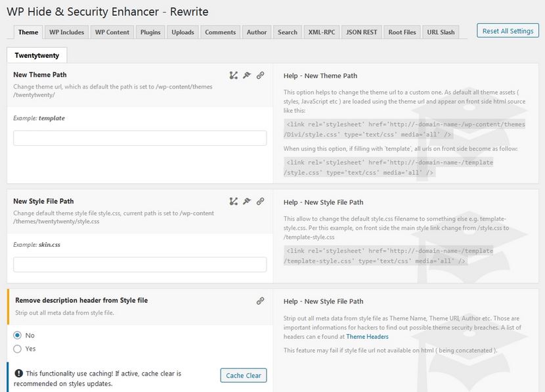Switch to the WP Includes tab

click(x=67, y=32)
